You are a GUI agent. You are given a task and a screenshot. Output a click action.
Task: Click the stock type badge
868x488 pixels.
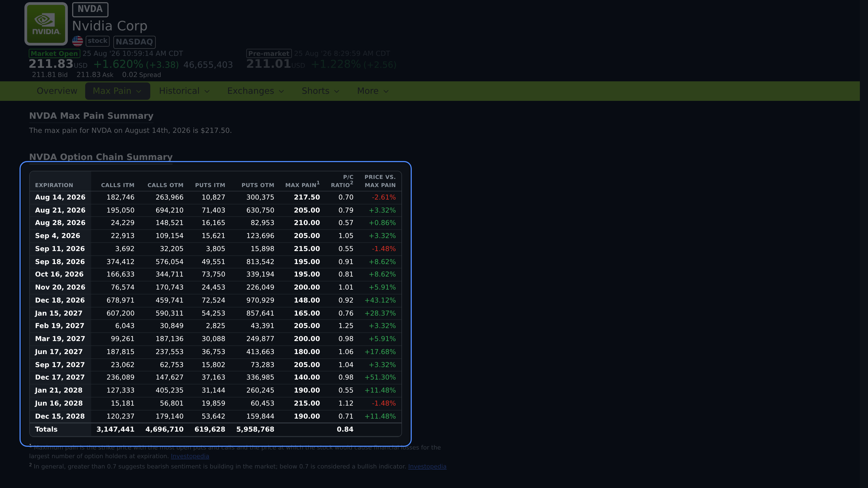point(98,41)
